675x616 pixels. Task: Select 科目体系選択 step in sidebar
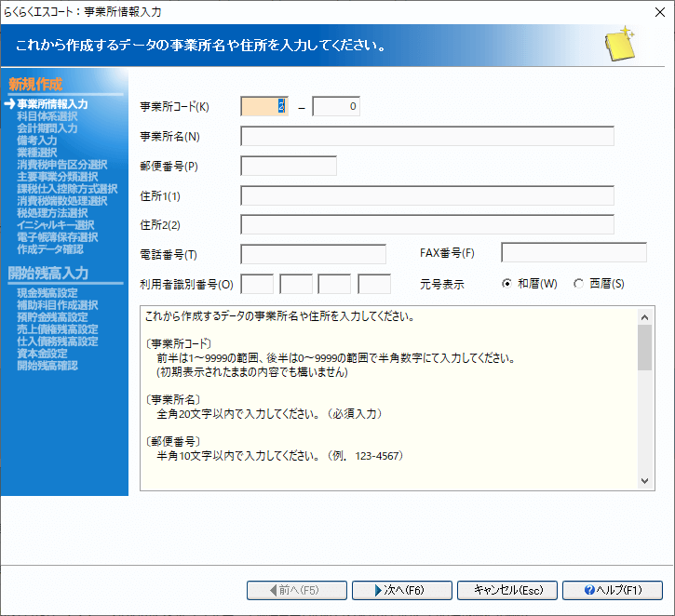point(47,116)
